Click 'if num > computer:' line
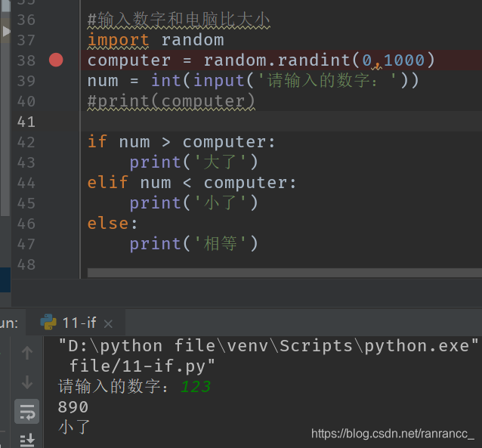 click(x=181, y=142)
